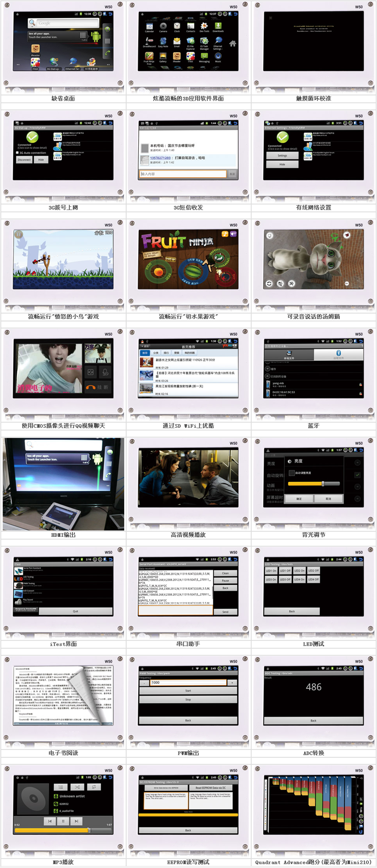Skip to next track in MP3 player

point(76,821)
